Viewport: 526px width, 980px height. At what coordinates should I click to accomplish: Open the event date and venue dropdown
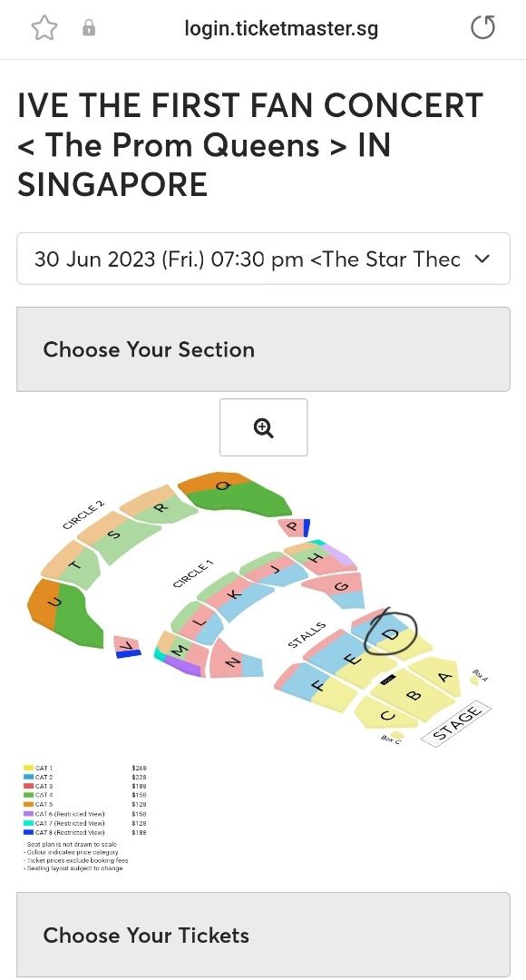pyautogui.click(x=263, y=259)
